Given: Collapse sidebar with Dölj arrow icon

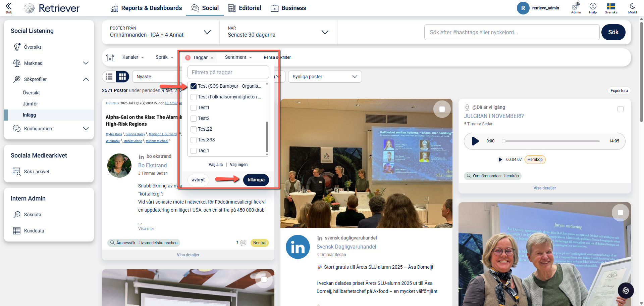Looking at the screenshot, I should 9,6.
